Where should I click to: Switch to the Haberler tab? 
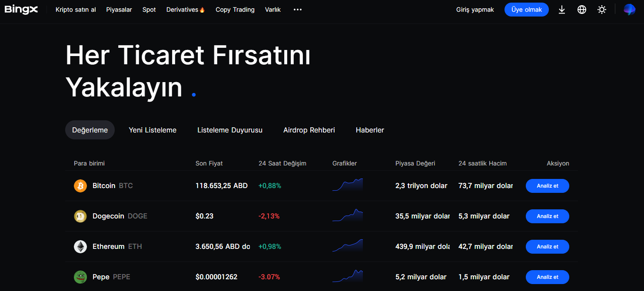pos(370,130)
